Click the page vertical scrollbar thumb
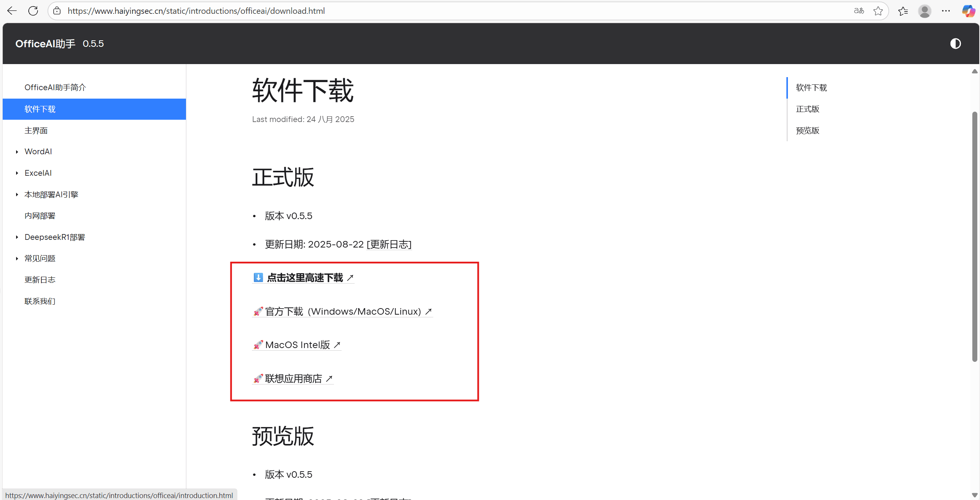Screen dimensions: 980x500 [x=974, y=236]
